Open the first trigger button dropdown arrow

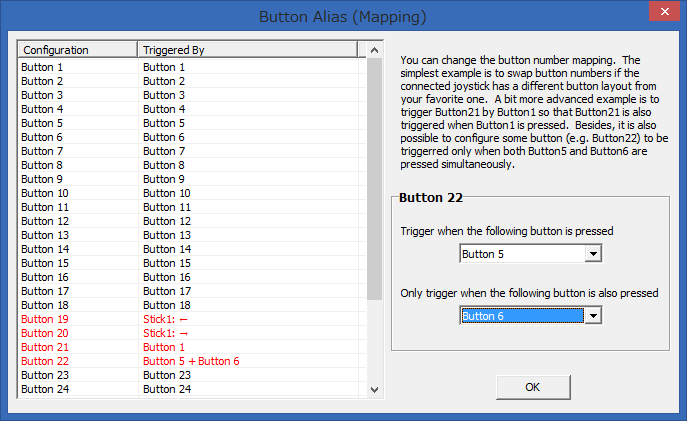593,254
